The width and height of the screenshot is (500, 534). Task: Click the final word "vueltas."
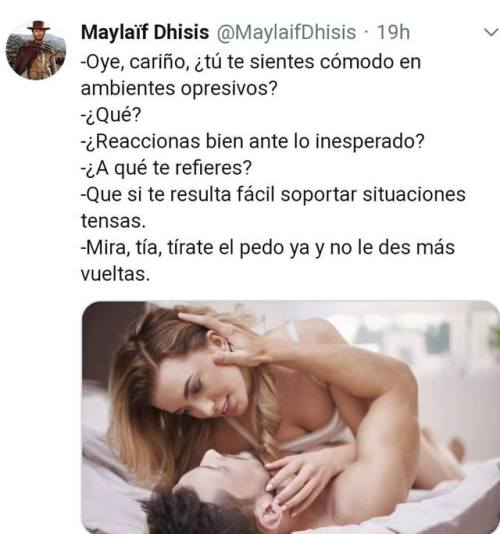tap(115, 274)
